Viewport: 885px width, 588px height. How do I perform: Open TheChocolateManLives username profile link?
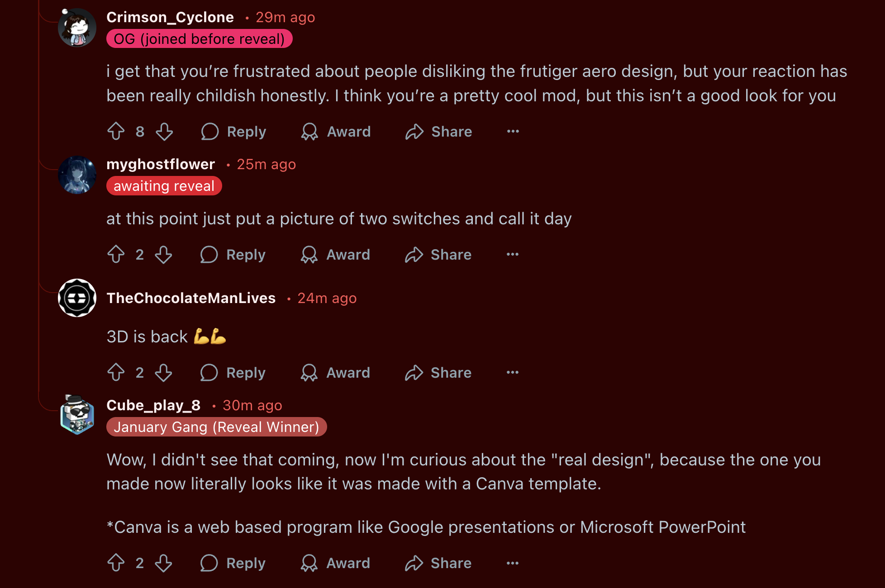[191, 298]
